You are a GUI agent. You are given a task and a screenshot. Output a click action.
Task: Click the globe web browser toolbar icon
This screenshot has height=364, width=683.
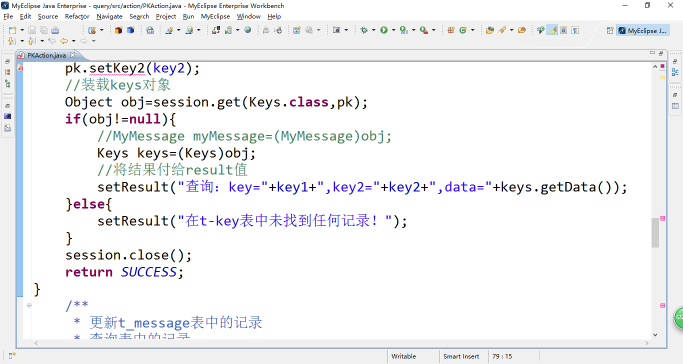click(x=247, y=30)
